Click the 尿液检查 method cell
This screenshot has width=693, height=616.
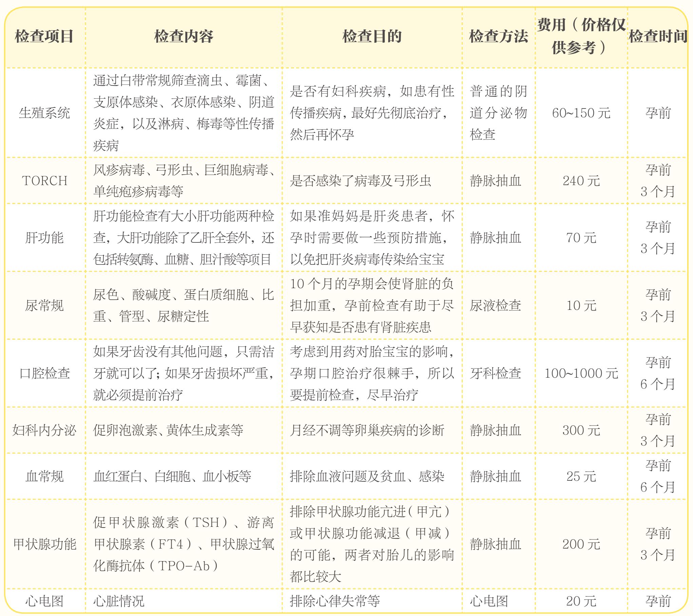pos(495,305)
